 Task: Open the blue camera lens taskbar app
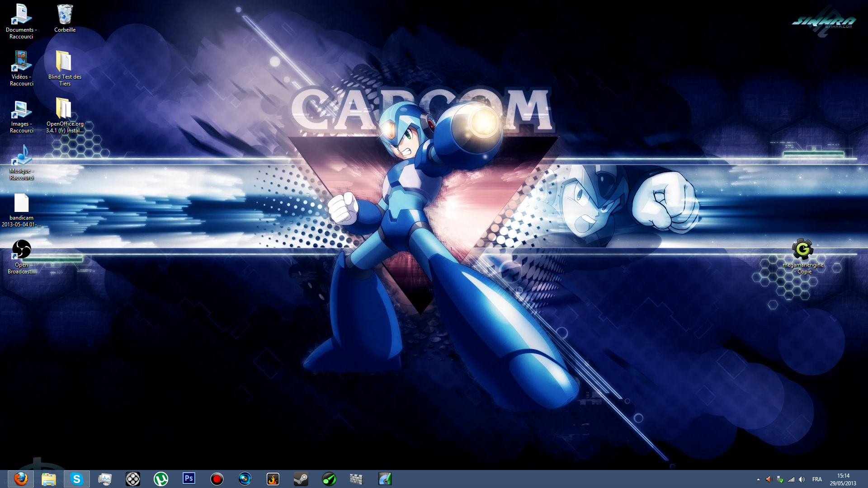pyautogui.click(x=245, y=479)
